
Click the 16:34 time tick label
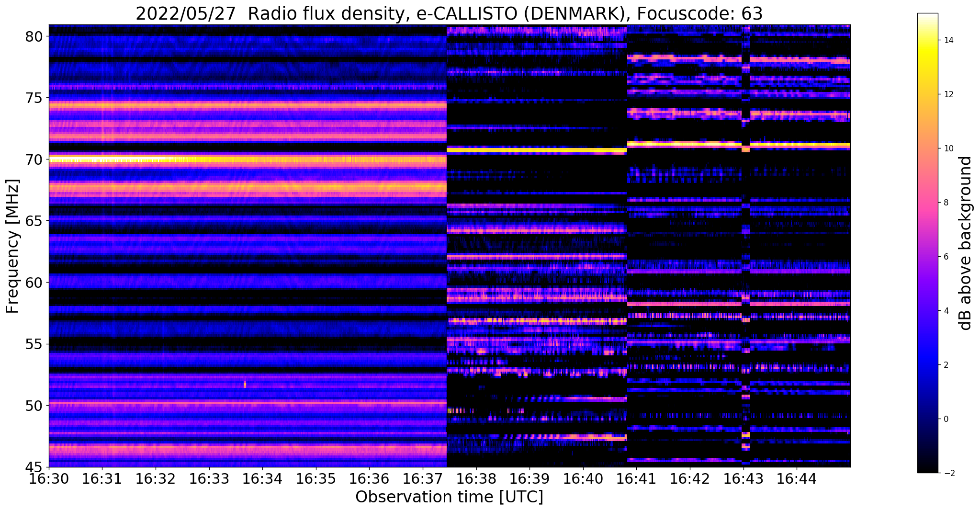point(262,478)
